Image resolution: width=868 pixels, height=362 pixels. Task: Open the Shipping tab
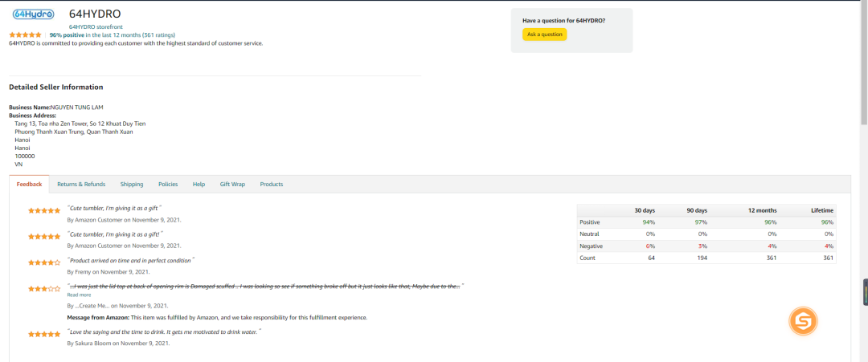tap(132, 184)
